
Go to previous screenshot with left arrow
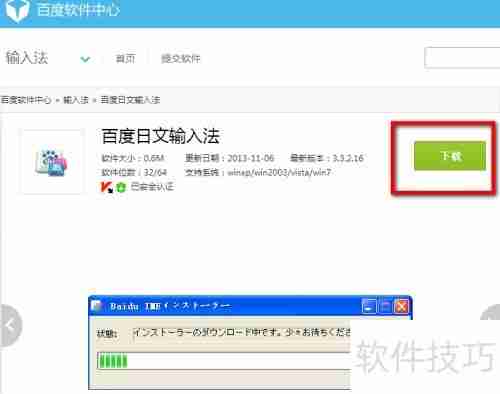[x=10, y=325]
